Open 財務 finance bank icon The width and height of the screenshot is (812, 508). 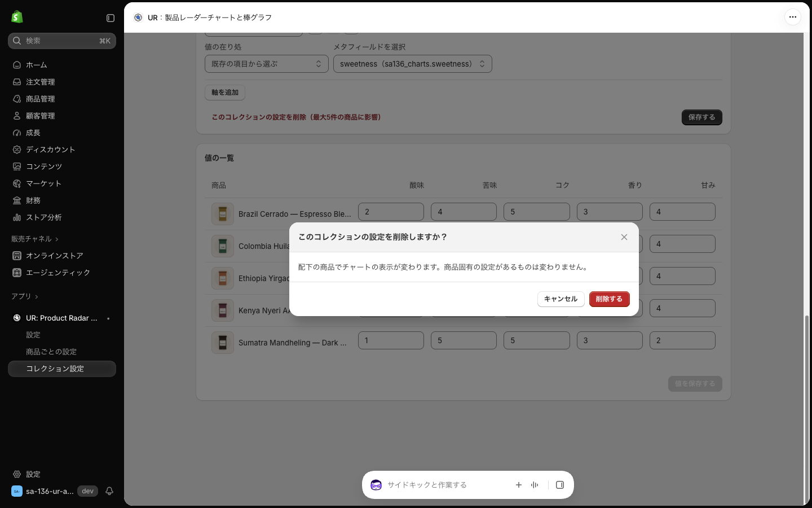click(x=17, y=200)
